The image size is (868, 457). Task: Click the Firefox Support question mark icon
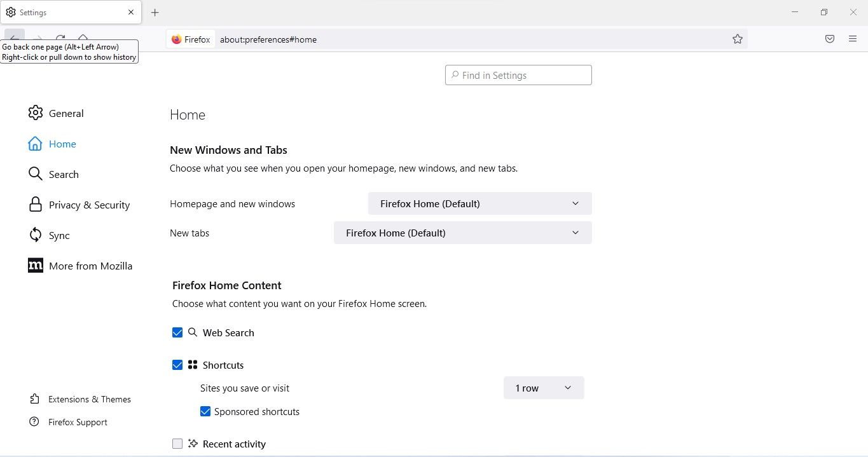tap(35, 422)
